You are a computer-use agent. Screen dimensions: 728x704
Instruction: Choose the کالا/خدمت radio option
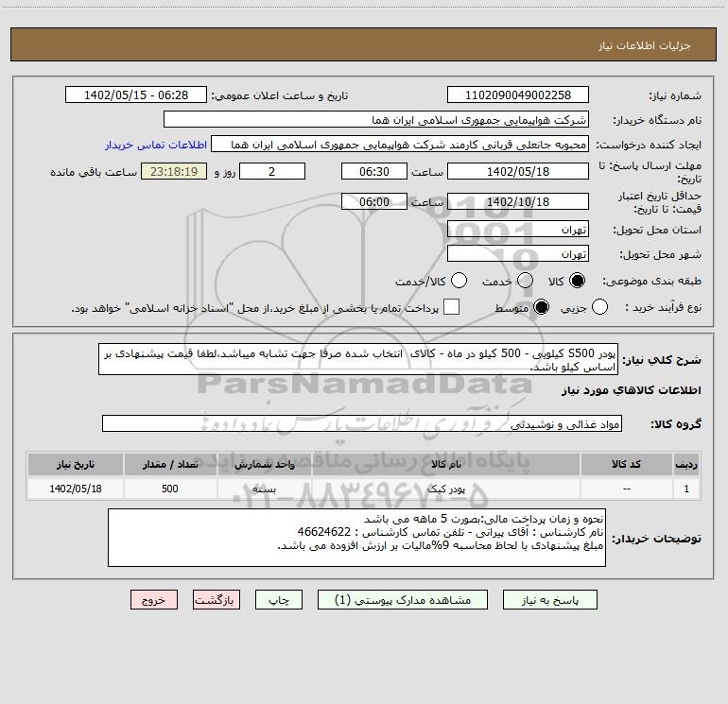click(459, 281)
